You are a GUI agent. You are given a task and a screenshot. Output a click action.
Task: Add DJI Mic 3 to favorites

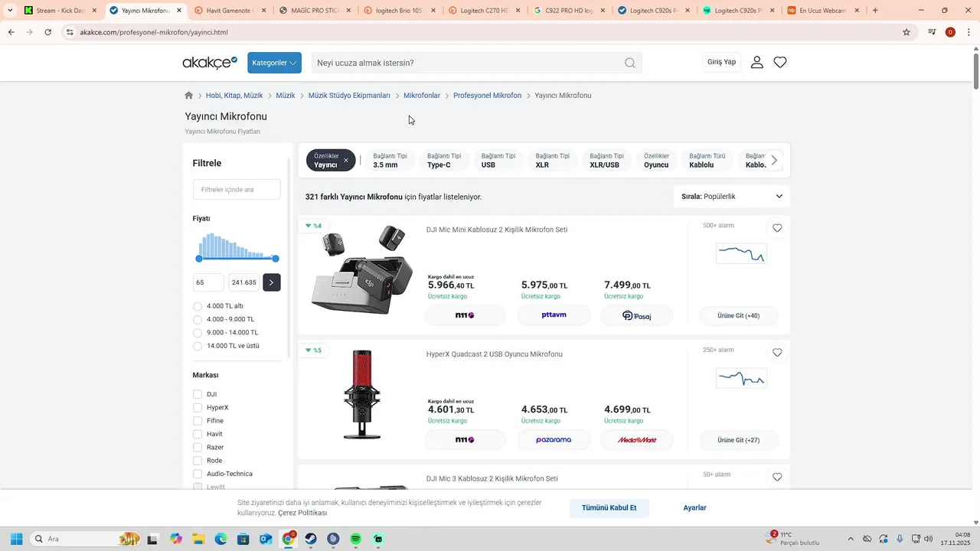(777, 477)
